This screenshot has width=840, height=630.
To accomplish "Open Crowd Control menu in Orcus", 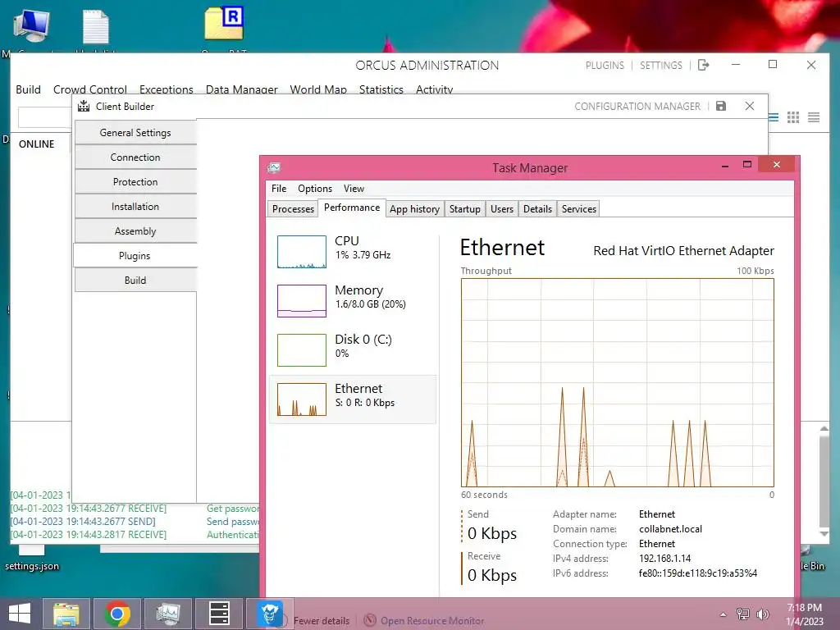I will coord(90,89).
